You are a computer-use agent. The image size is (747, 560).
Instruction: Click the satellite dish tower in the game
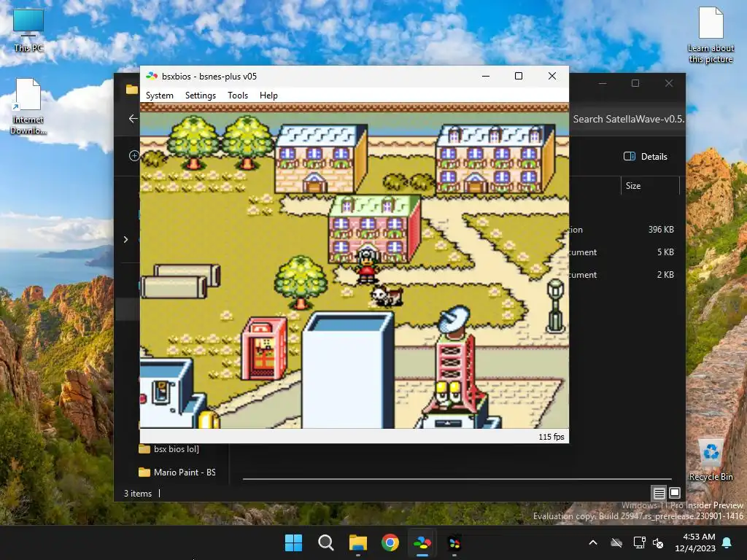(x=455, y=362)
